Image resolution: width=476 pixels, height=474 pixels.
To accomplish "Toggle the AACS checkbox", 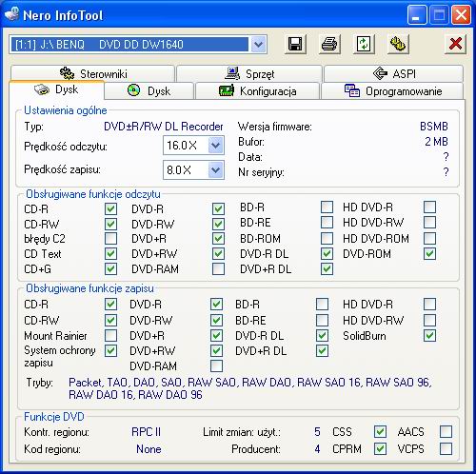I will point(446,431).
